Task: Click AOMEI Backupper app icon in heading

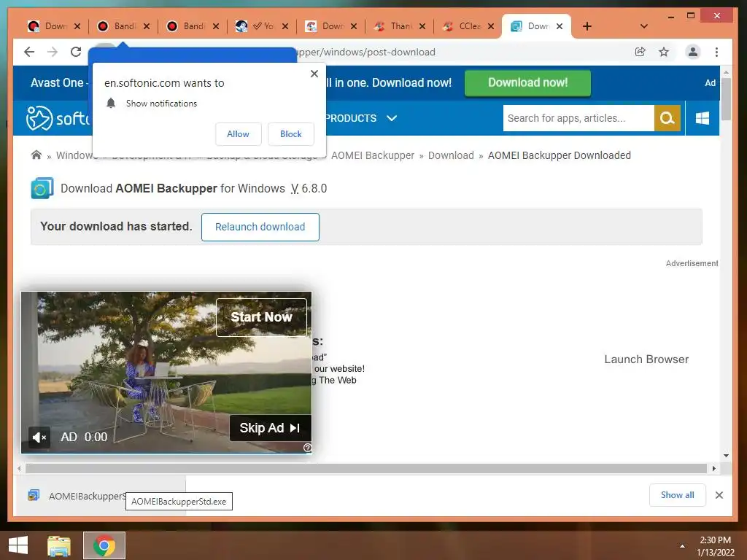Action: point(42,188)
